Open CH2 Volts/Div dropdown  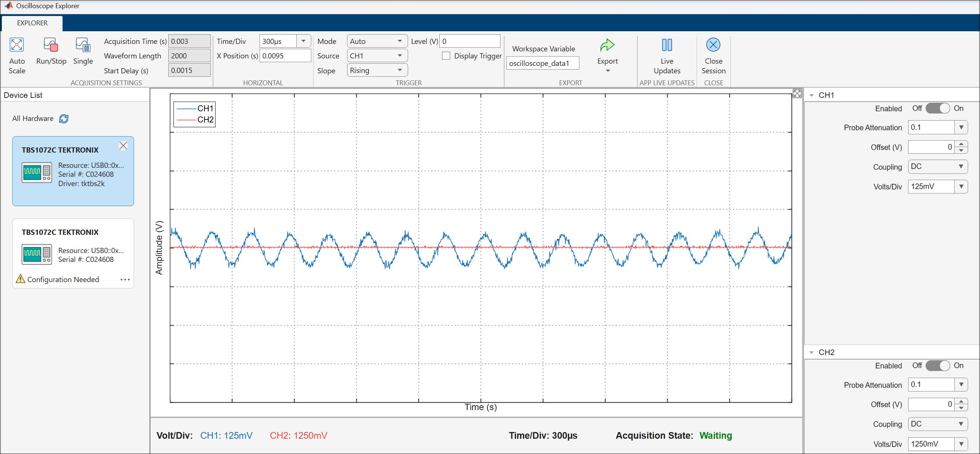tap(961, 444)
